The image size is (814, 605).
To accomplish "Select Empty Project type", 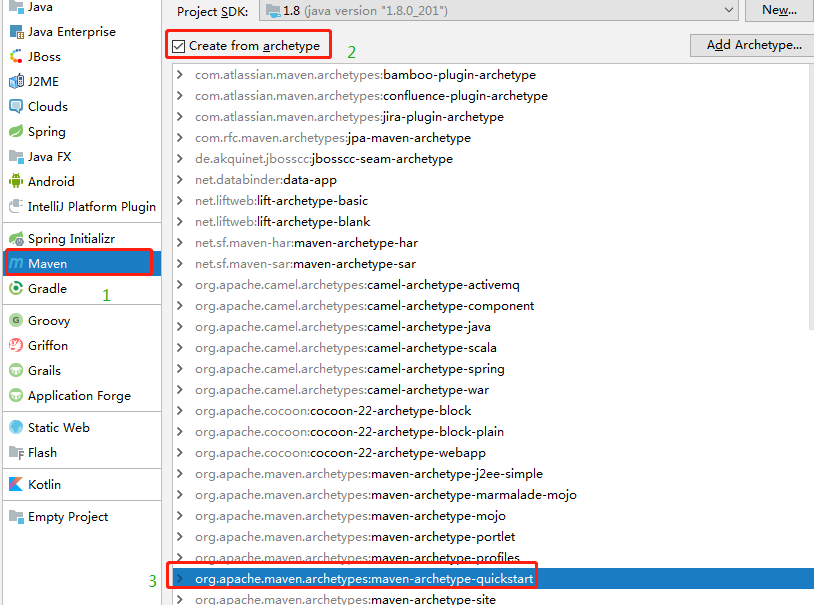I will point(82,517).
